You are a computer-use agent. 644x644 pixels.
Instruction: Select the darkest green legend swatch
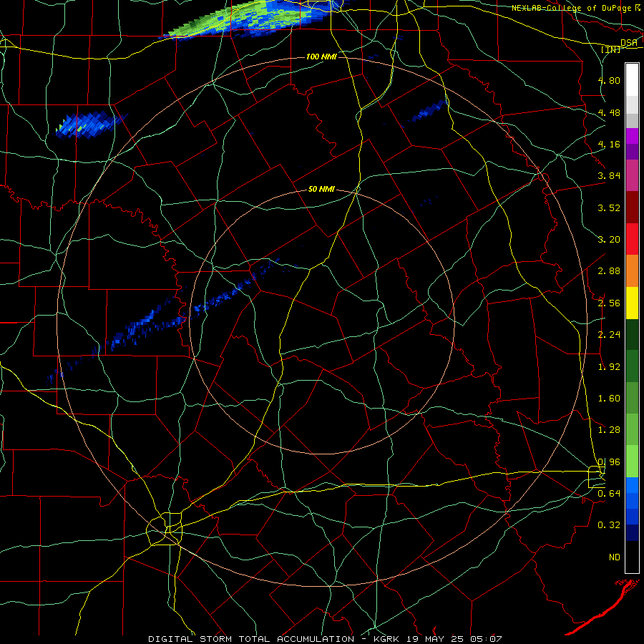click(632, 334)
